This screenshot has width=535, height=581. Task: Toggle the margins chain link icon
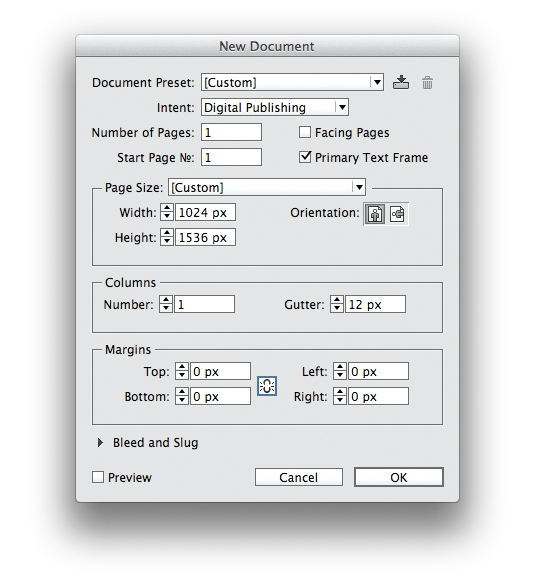[x=267, y=386]
